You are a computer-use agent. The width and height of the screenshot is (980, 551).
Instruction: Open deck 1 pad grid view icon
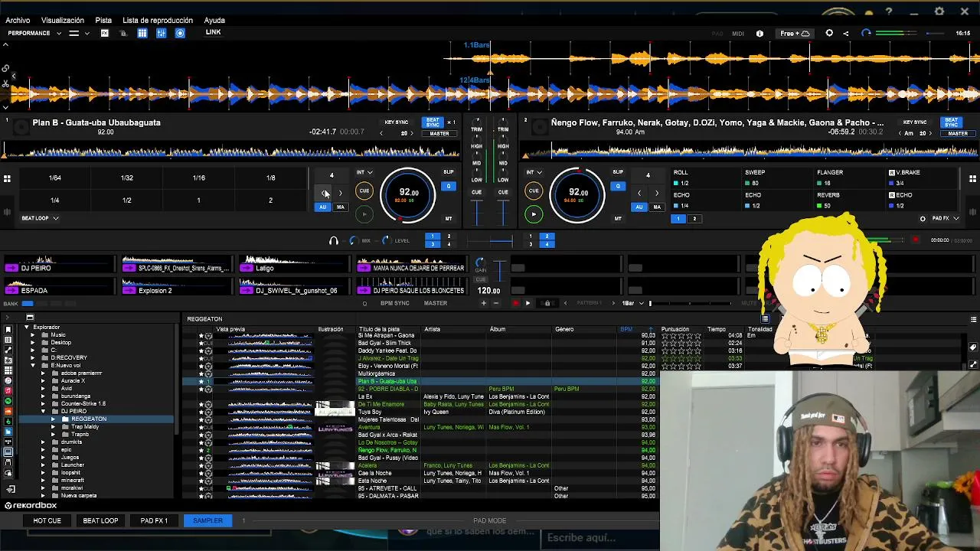[x=7, y=178]
